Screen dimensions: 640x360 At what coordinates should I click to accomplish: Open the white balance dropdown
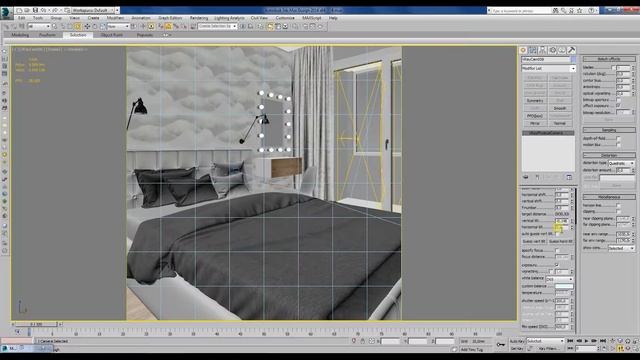click(560, 279)
